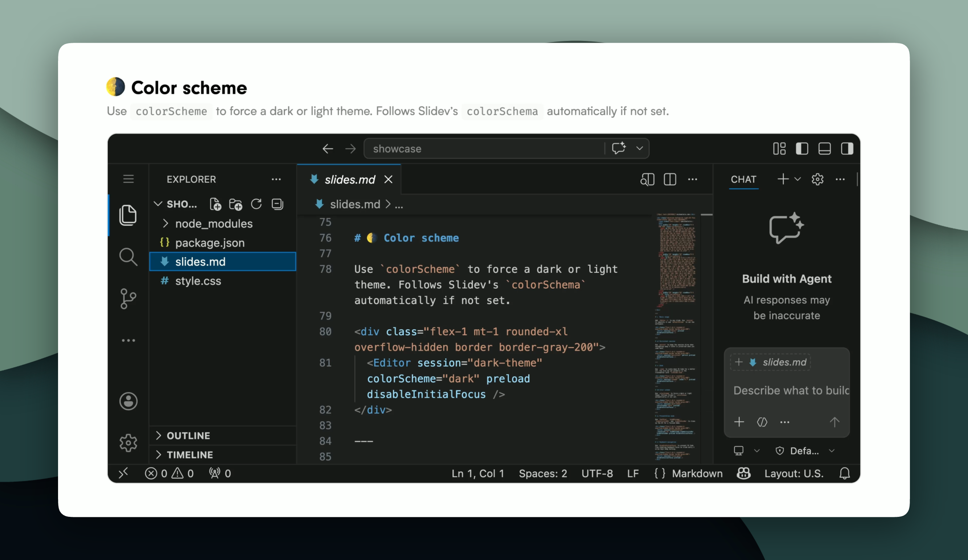The height and width of the screenshot is (560, 968).
Task: Switch to the CHAT panel tab
Action: 743,180
